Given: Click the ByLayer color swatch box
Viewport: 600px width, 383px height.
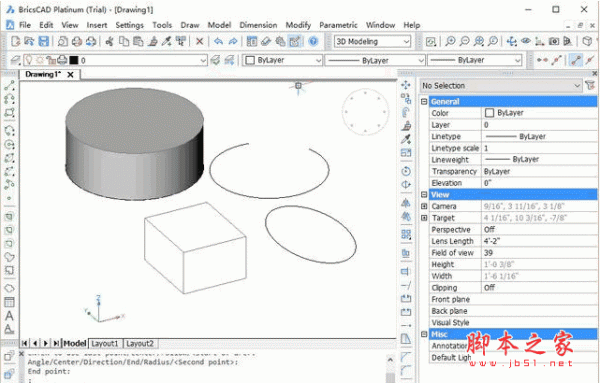Looking at the screenshot, I should tap(489, 113).
